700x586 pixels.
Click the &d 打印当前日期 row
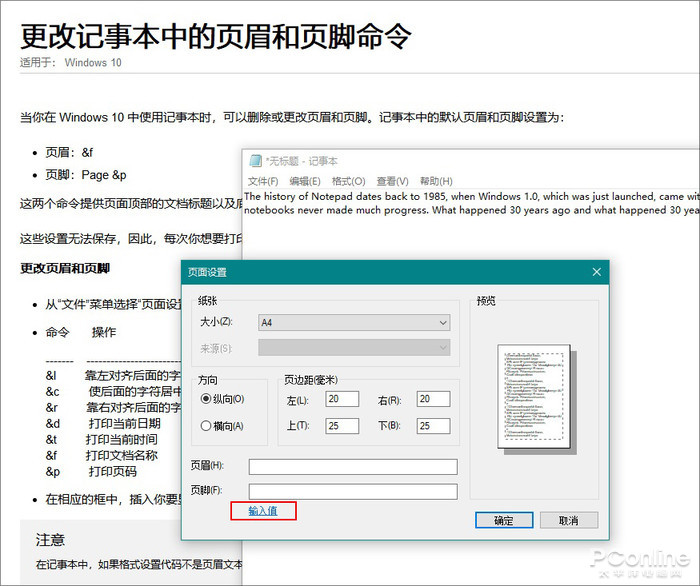tap(103, 423)
